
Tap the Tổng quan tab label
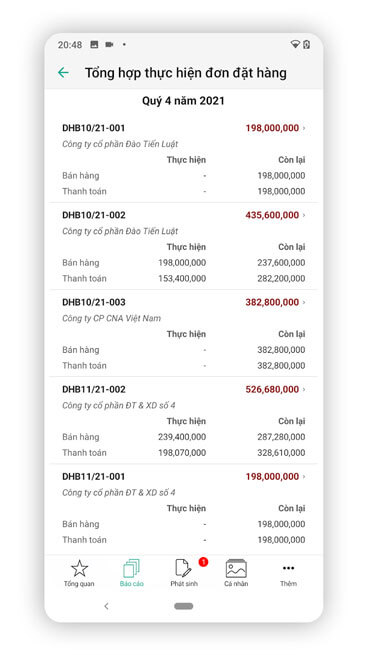click(x=79, y=584)
